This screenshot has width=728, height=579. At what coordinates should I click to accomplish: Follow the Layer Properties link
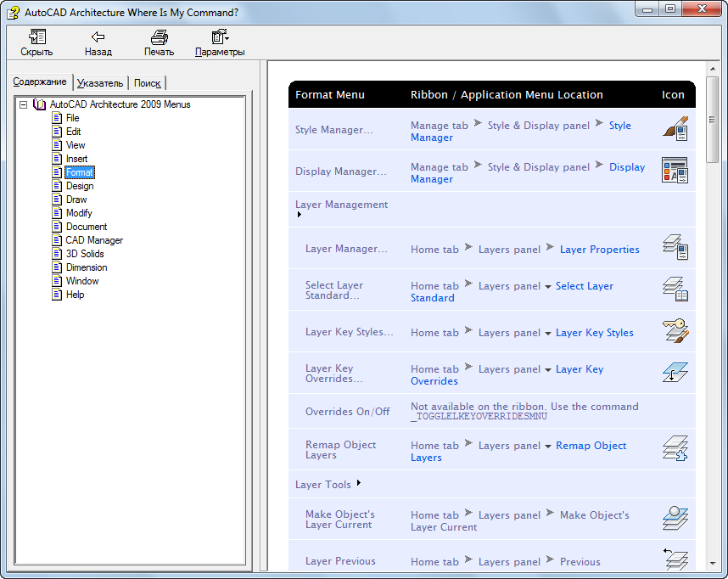[x=599, y=250]
